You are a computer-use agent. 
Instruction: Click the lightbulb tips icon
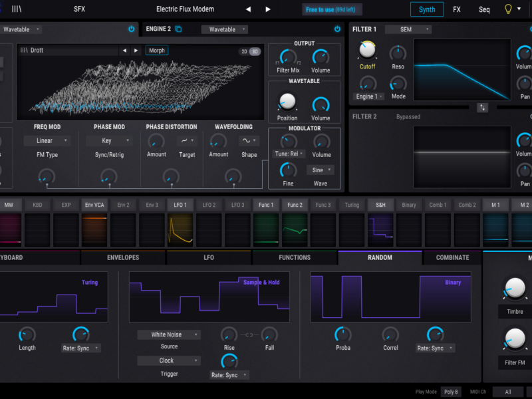[509, 9]
